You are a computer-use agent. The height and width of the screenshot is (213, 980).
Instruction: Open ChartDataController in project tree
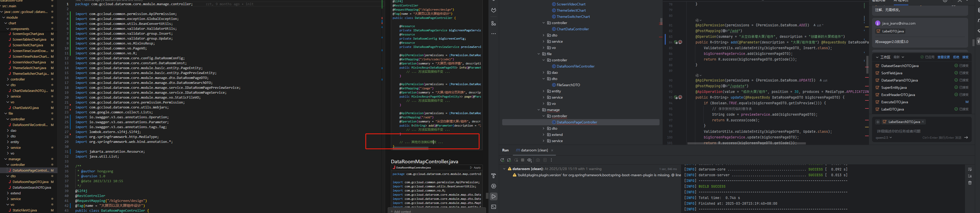572,29
